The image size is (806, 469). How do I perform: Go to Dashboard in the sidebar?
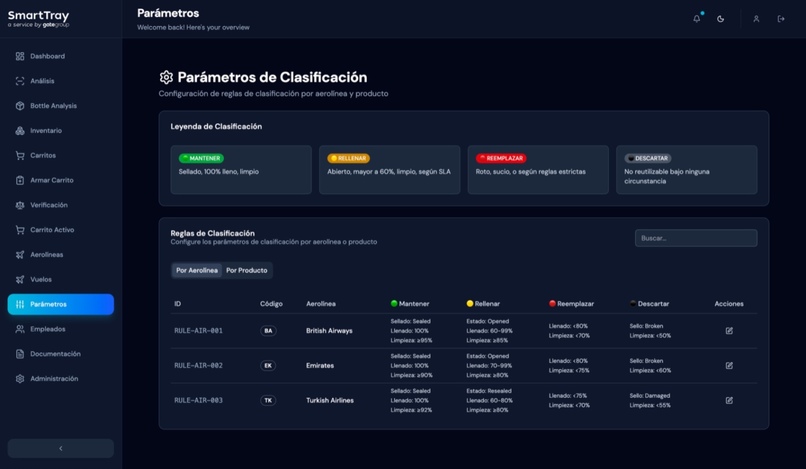[61, 56]
